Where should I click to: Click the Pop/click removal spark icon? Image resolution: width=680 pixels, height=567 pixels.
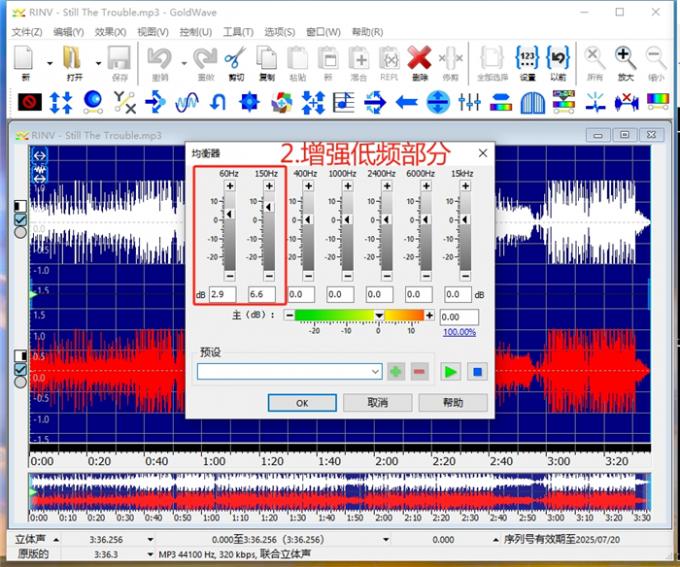(595, 102)
